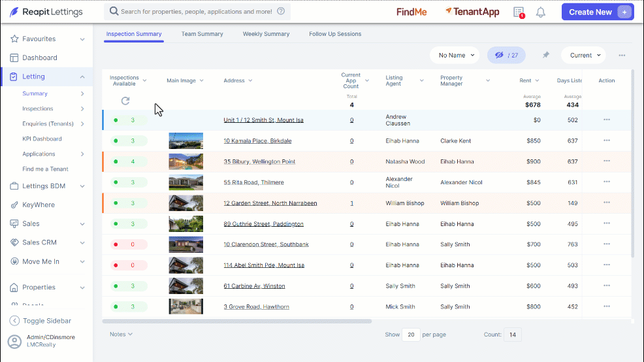Viewport: 644px width, 362px height.
Task: Click the KeyWhere key icon in sidebar
Action: [x=14, y=205]
